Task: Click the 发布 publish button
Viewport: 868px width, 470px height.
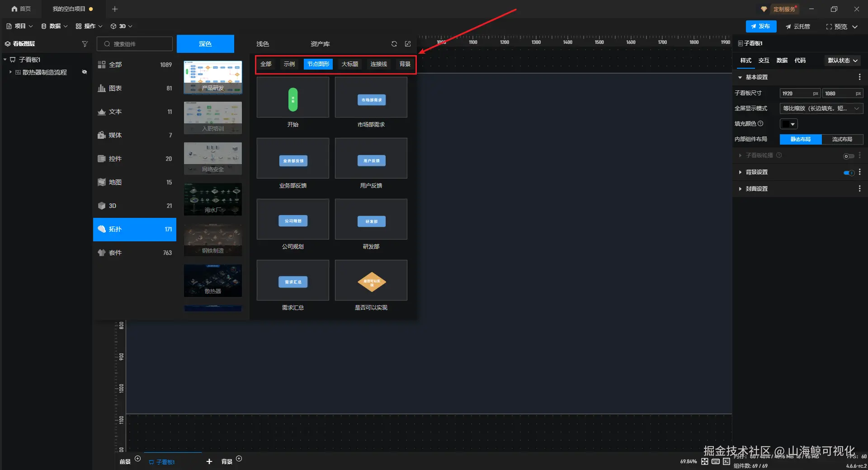Action: [x=761, y=26]
